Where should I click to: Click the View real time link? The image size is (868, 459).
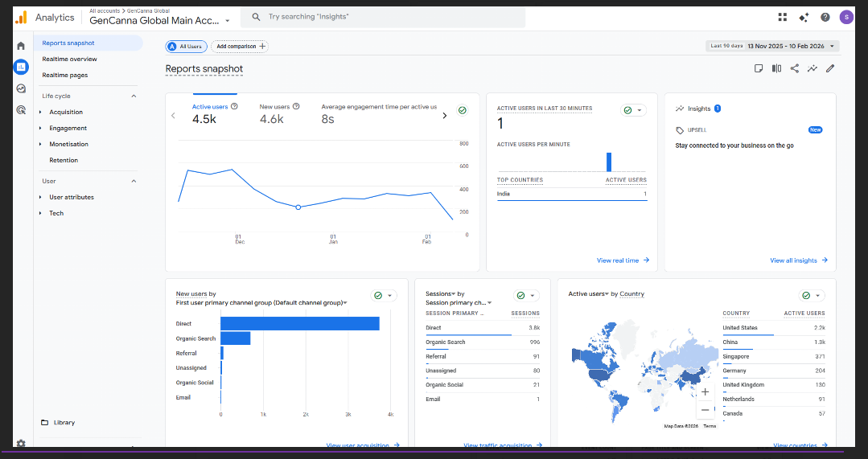pos(623,260)
